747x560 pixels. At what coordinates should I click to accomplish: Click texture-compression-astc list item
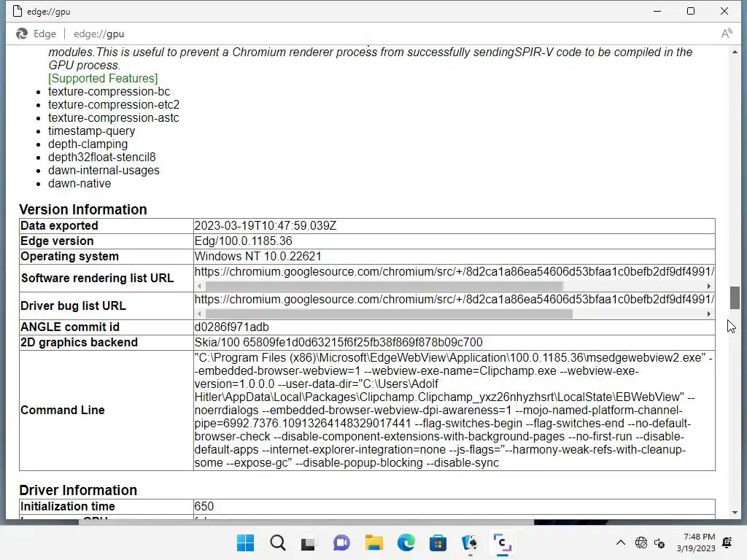113,117
